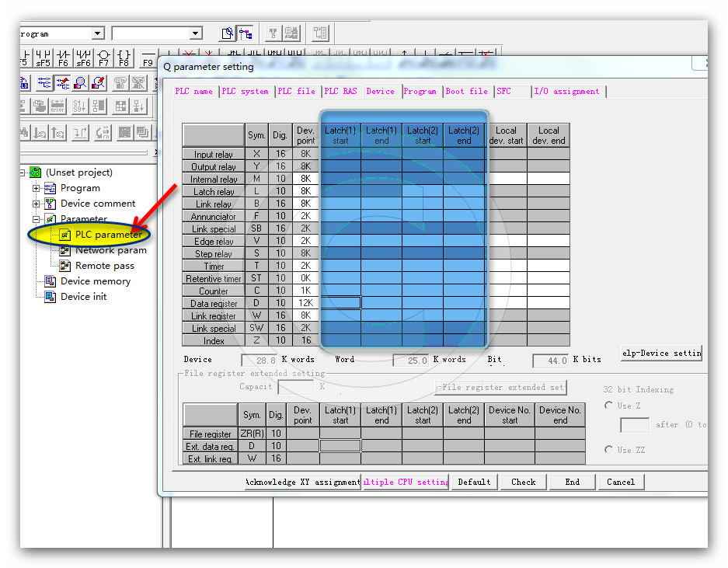The height and width of the screenshot is (568, 728).
Task: Click the Network param tree icon
Action: click(x=65, y=250)
